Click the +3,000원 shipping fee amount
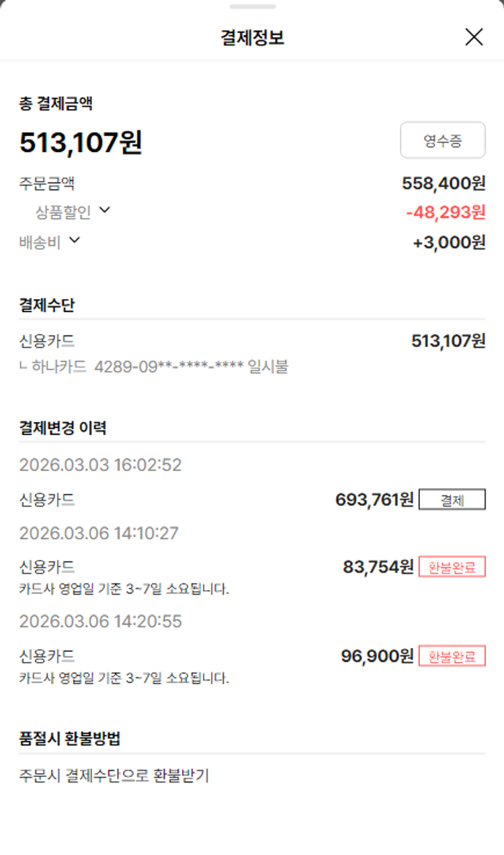This screenshot has height=855, width=504. [449, 243]
